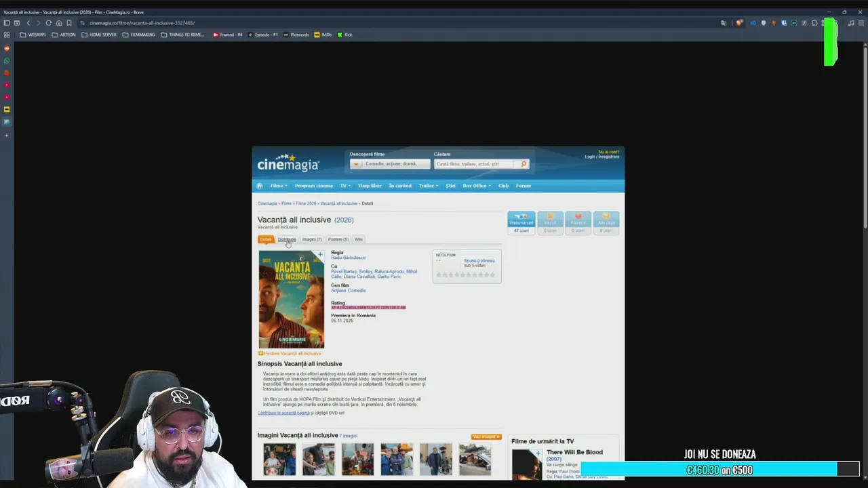Open Timp liber in the navbar
The height and width of the screenshot is (488, 868).
[370, 186]
